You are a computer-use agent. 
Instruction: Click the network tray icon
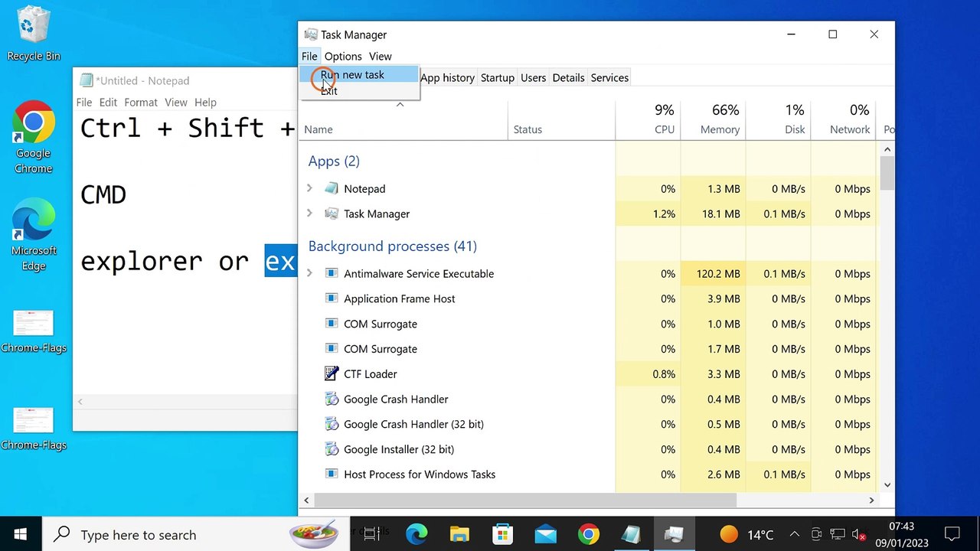838,534
